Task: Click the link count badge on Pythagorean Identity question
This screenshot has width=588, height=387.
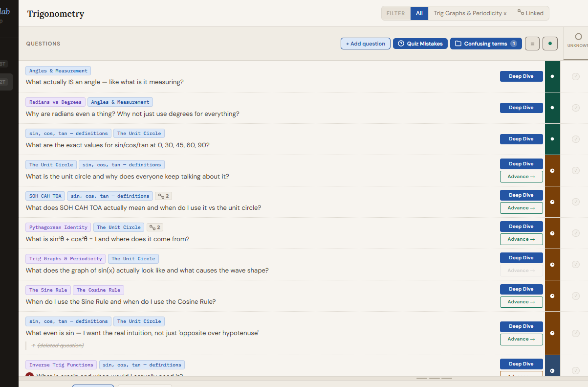Action: click(155, 228)
